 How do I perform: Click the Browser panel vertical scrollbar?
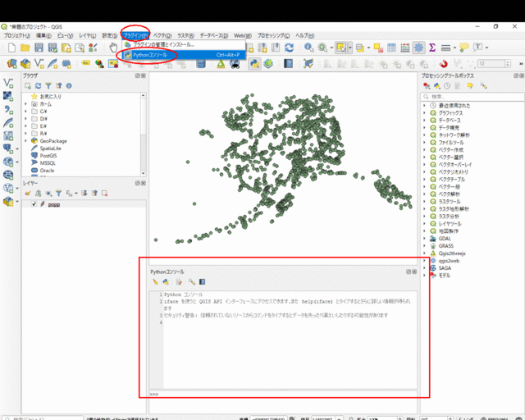(144, 134)
